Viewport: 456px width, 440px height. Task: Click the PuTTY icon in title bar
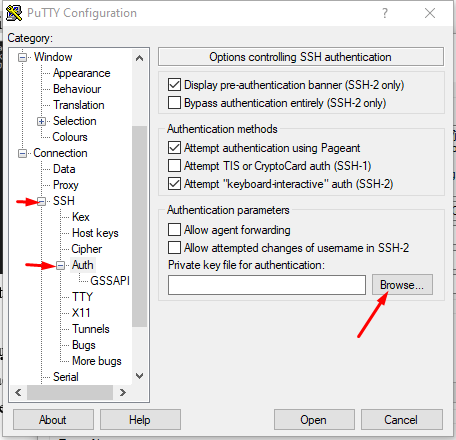coord(14,13)
